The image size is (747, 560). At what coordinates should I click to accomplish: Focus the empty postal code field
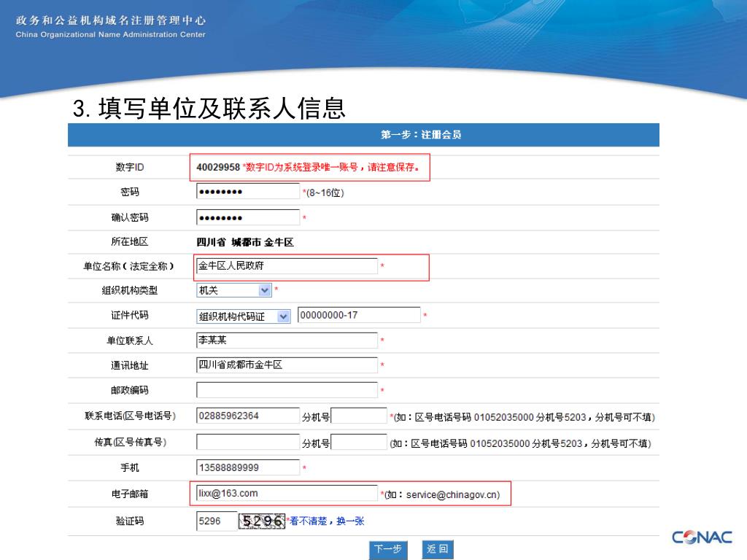(287, 390)
